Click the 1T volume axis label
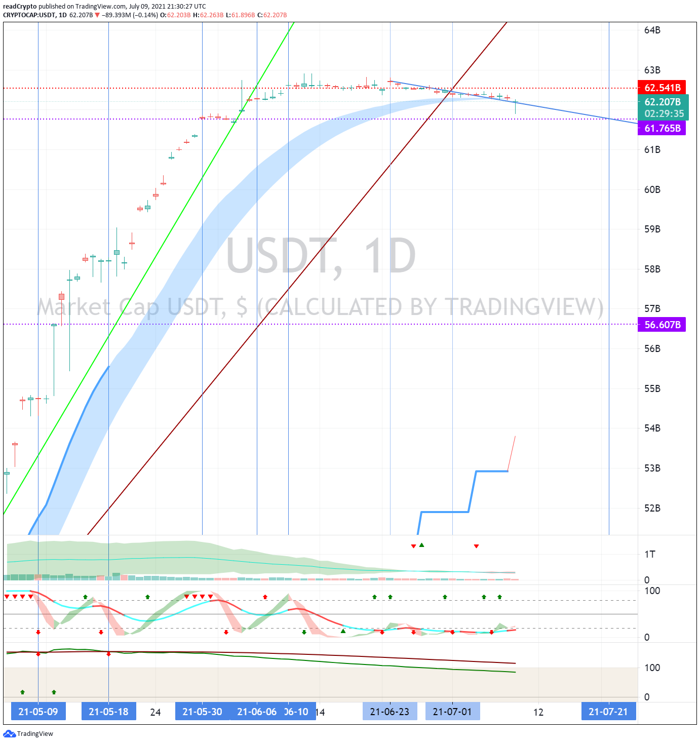This screenshot has width=700, height=743. tap(650, 554)
